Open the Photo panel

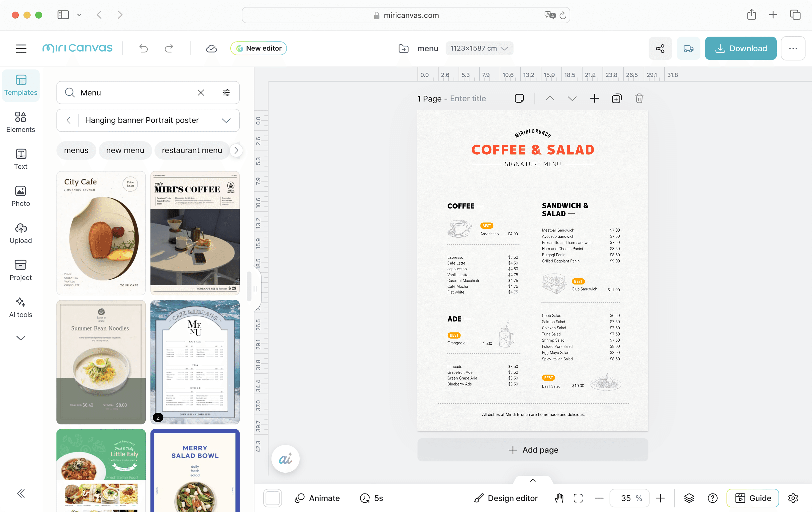(x=21, y=196)
